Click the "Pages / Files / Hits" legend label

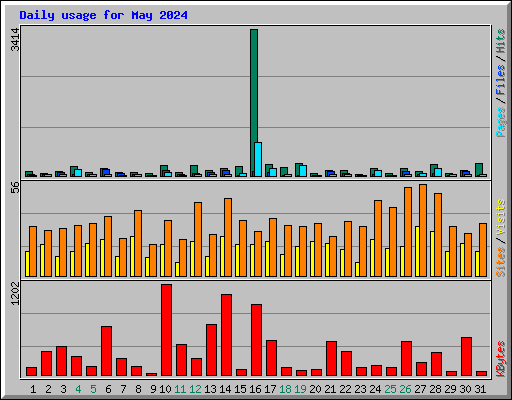click(500, 83)
